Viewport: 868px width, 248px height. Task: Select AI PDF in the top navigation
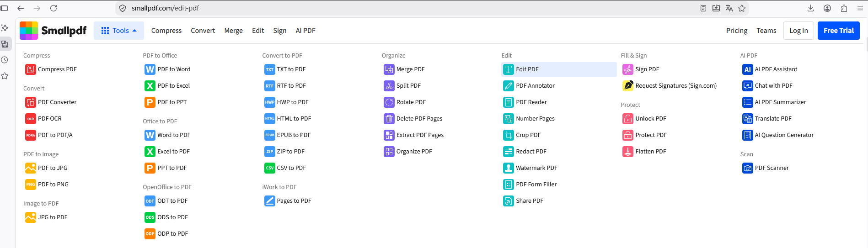coord(305,31)
